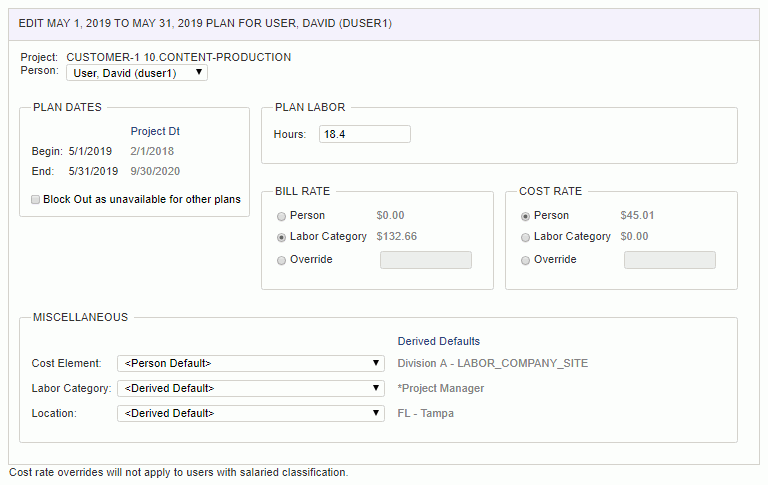The width and height of the screenshot is (768, 485).
Task: Expand the Labor Category dropdown in Miscellaneous
Action: (x=251, y=388)
